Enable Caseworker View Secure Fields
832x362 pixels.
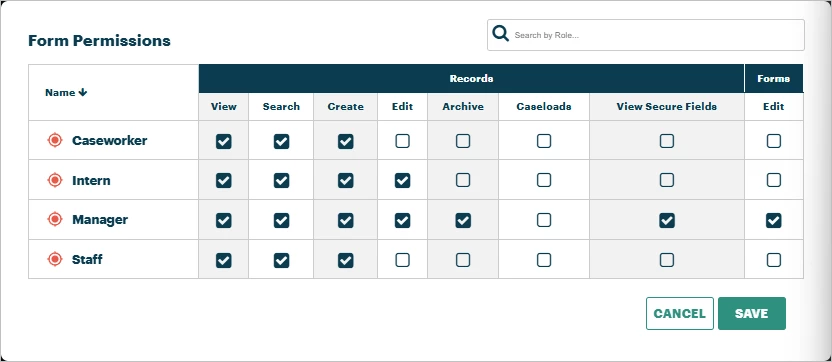[666, 141]
